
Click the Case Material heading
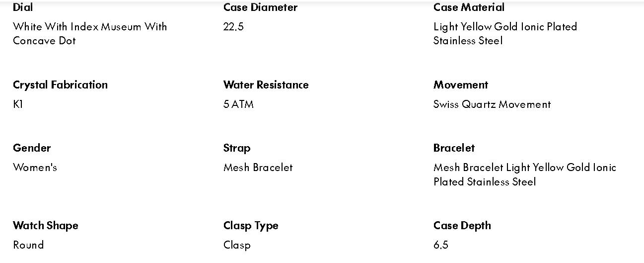469,7
